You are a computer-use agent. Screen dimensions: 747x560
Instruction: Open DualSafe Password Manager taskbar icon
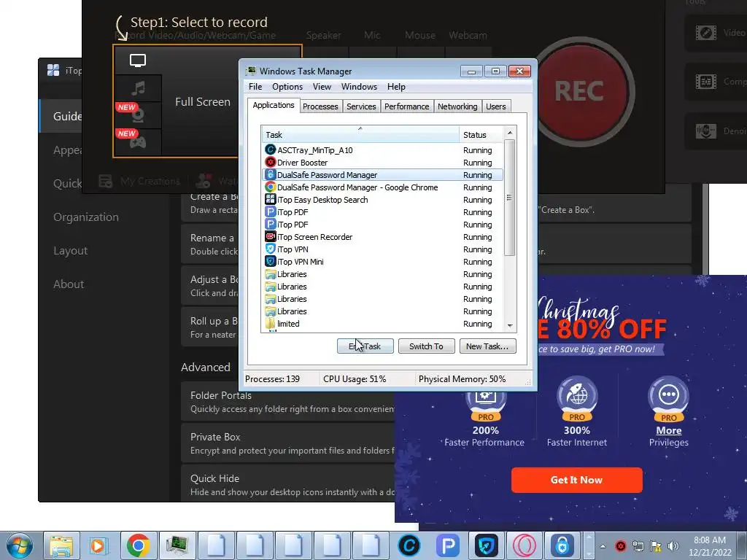click(562, 545)
